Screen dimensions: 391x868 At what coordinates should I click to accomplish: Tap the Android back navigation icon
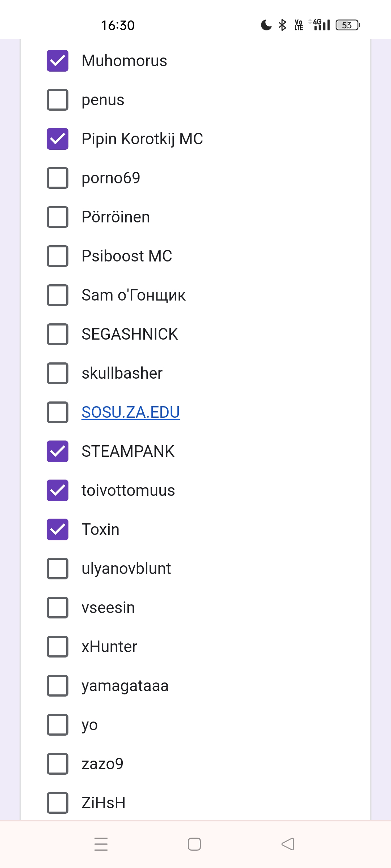click(x=288, y=844)
